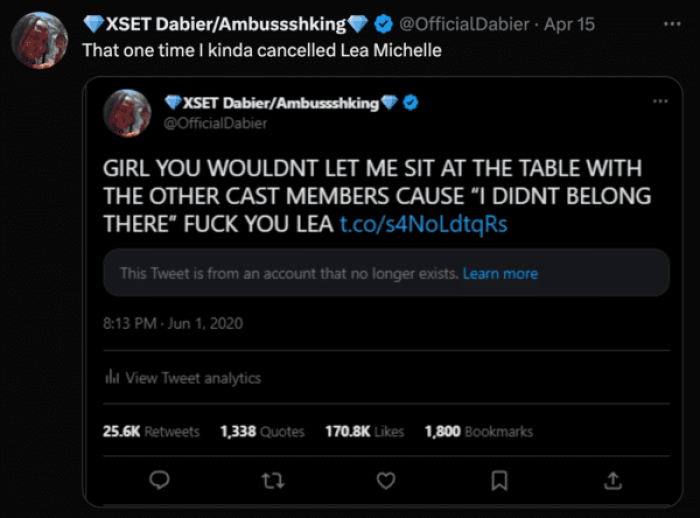Open View Tweet analytics
The width and height of the screenshot is (700, 518).
click(193, 378)
